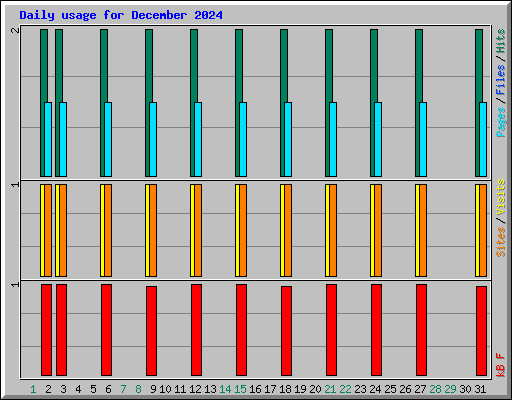Click the red KB bar for day 27

pyautogui.click(x=421, y=330)
